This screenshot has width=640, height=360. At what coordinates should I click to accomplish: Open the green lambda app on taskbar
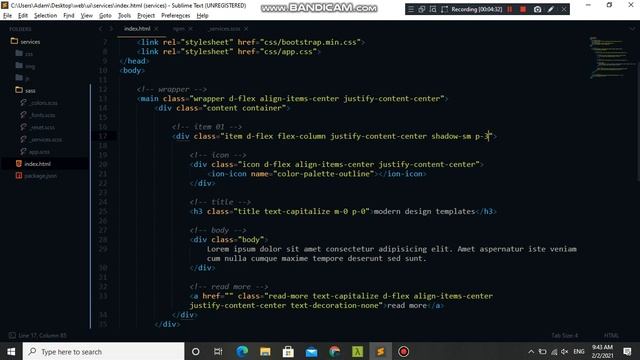pyautogui.click(x=358, y=351)
